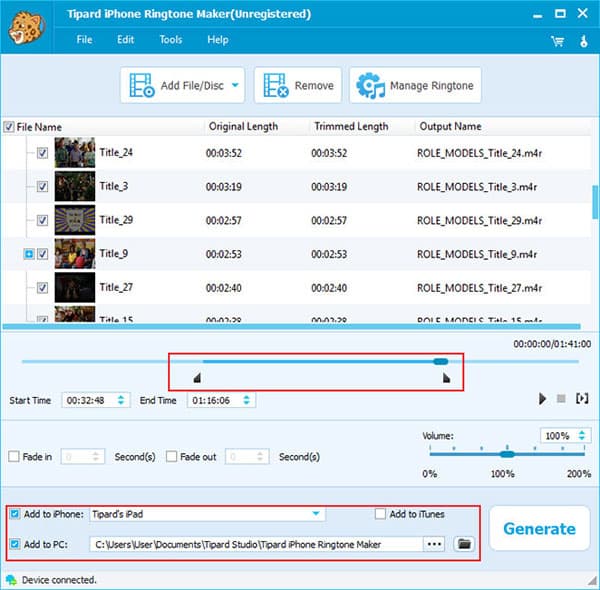
Task: Check the Add to iTunes option
Action: [380, 514]
